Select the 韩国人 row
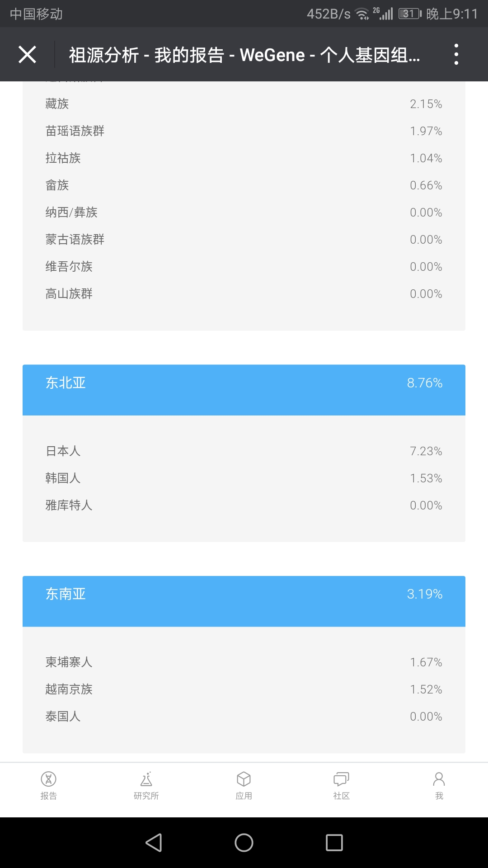 coord(244,478)
